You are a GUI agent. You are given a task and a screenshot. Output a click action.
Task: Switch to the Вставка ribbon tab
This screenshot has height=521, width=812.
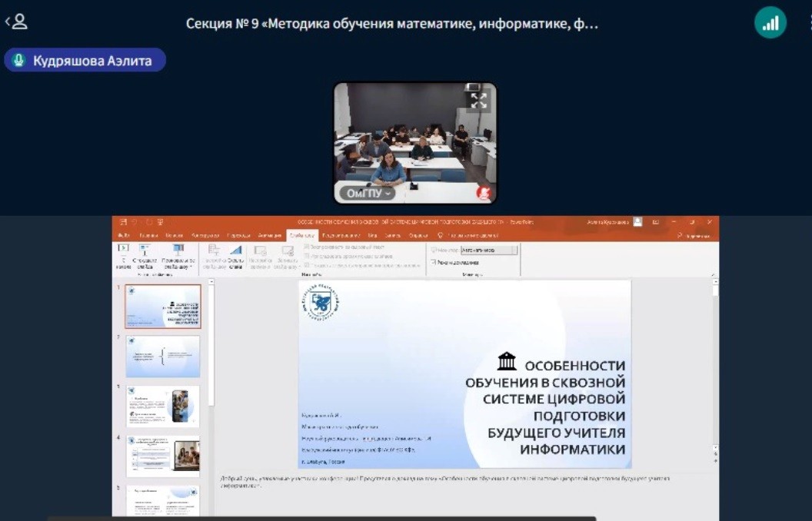pos(175,235)
